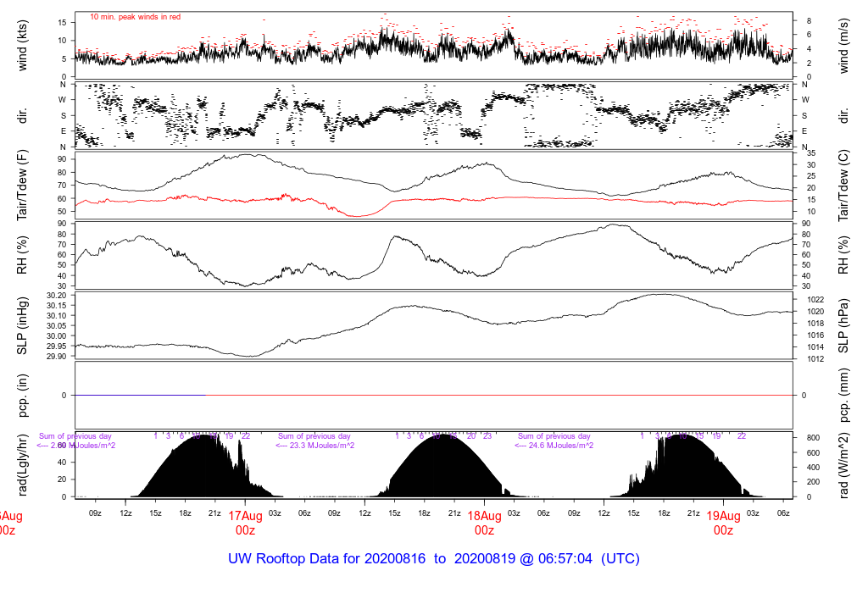
Task: Select the "1012" tick on hPa axis
Action: [x=815, y=359]
